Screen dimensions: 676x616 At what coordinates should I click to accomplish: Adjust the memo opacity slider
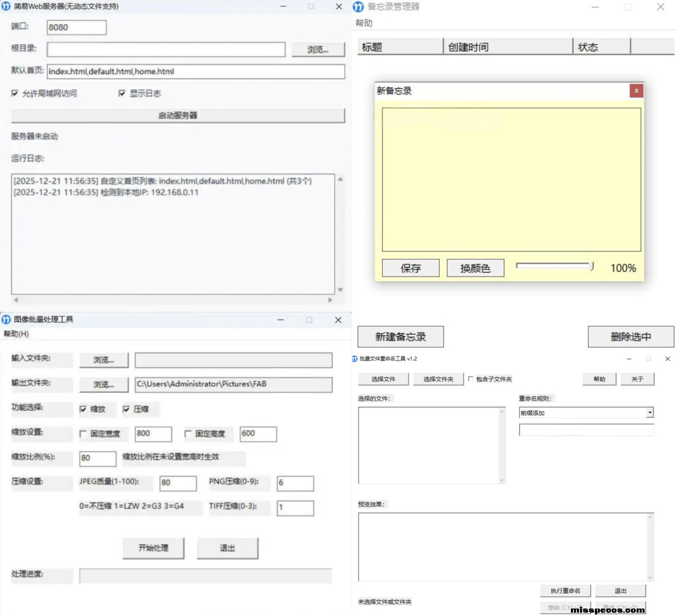click(x=592, y=266)
